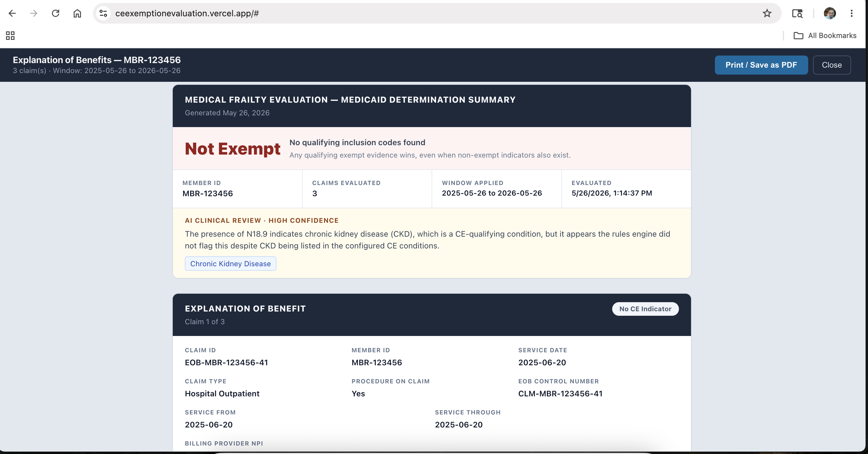Screen dimensions: 868x454
Task: Click the Billing Provider NPI label
Action: tap(224, 443)
